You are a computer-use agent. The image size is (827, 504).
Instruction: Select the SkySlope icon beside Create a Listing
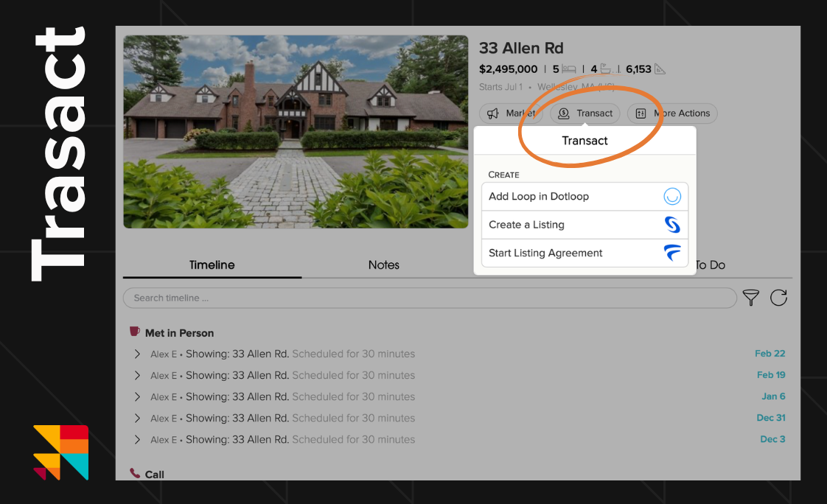671,225
